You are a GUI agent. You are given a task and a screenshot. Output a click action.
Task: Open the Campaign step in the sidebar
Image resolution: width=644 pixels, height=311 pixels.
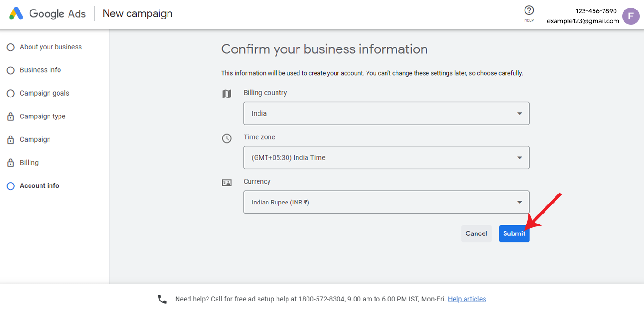point(35,140)
